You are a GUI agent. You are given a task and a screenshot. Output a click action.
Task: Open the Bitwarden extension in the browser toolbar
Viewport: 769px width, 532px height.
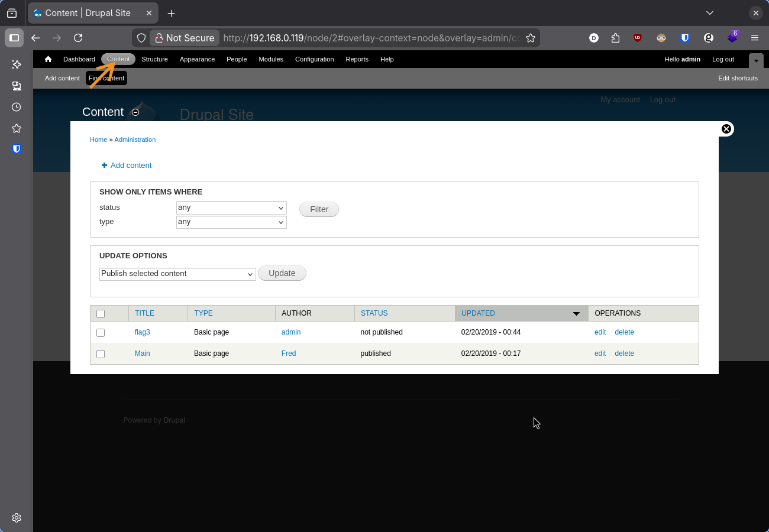pos(685,38)
